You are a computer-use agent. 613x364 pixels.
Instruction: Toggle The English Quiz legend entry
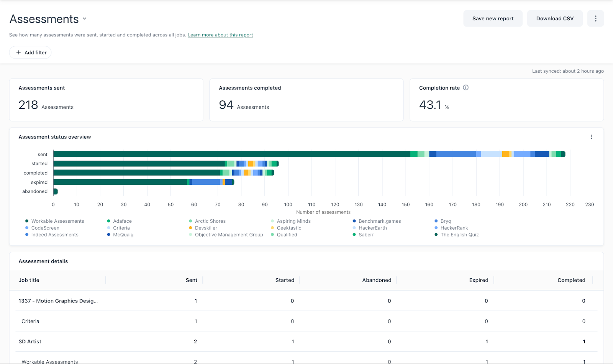point(459,235)
